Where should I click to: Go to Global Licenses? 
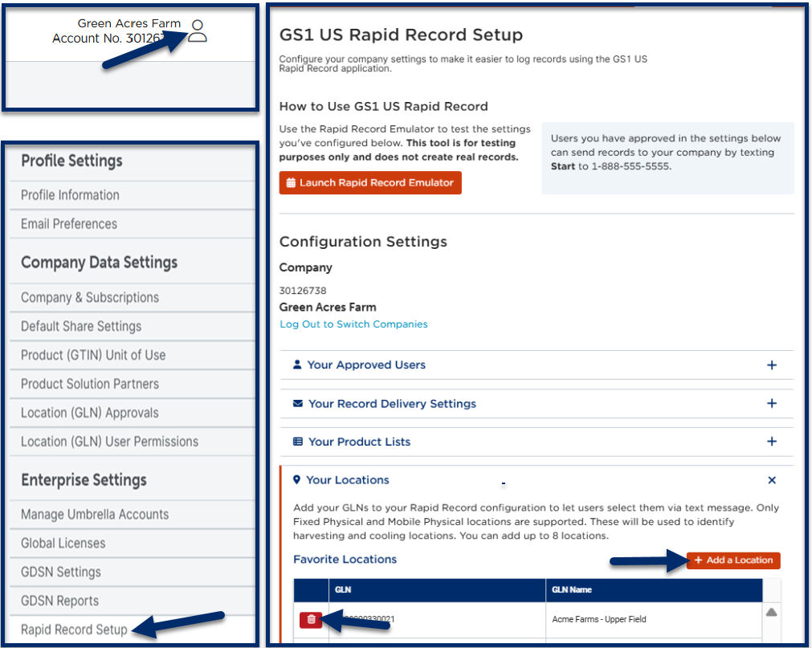(x=63, y=544)
